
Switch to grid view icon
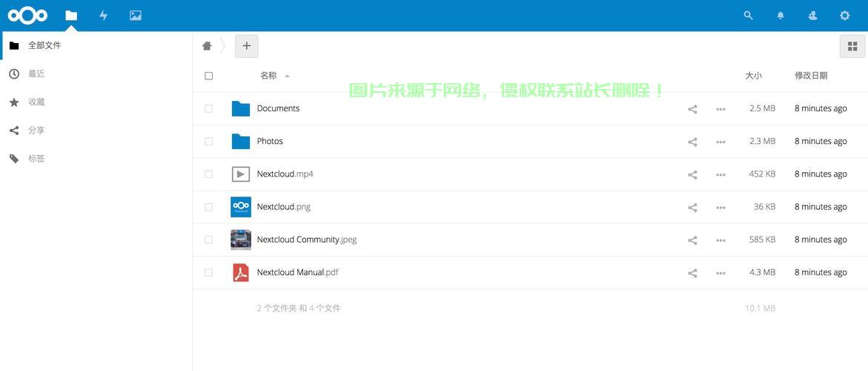[852, 47]
